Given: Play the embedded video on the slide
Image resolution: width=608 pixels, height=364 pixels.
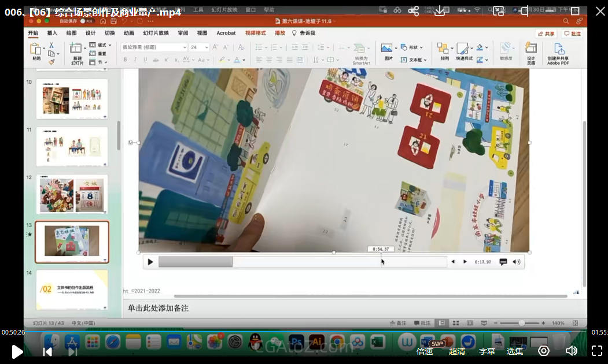Looking at the screenshot, I should (150, 262).
